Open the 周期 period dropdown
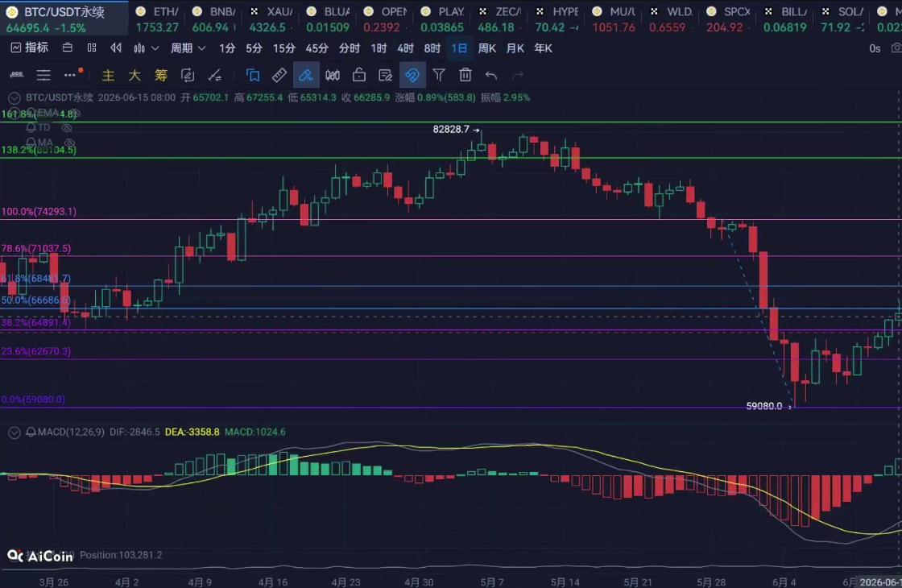902x588 pixels. pyautogui.click(x=188, y=48)
